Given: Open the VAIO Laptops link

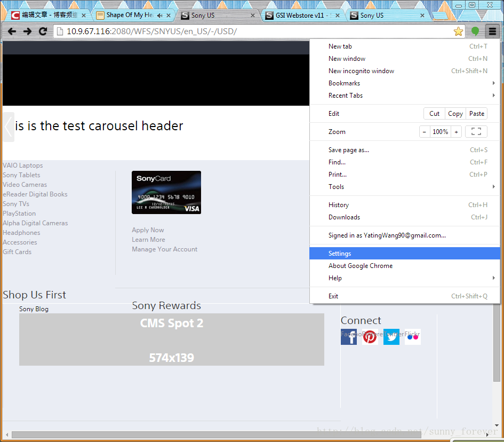Looking at the screenshot, I should (23, 165).
